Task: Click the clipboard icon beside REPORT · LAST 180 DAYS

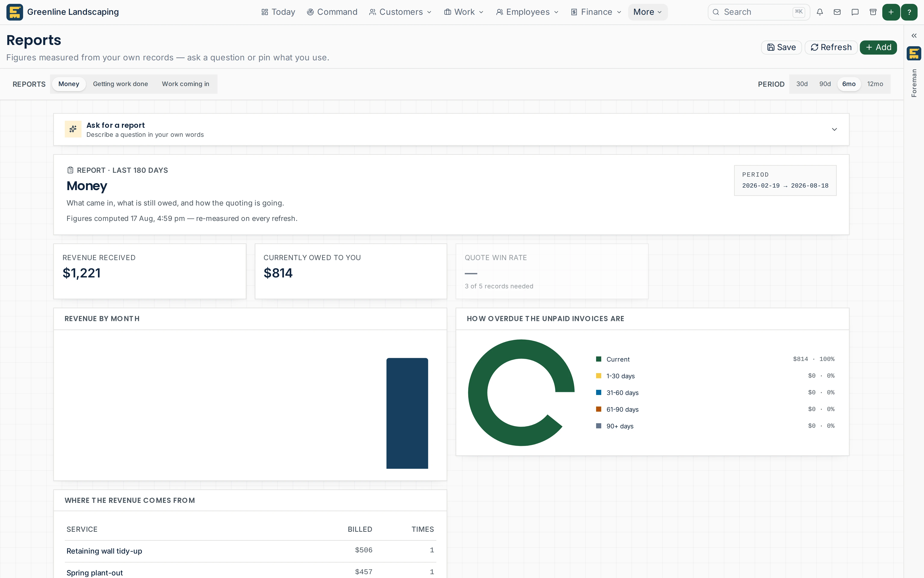Action: [x=70, y=170]
